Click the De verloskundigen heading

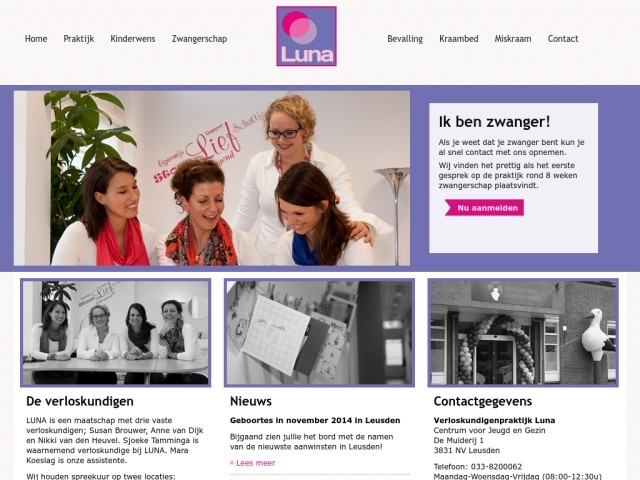tap(80, 401)
